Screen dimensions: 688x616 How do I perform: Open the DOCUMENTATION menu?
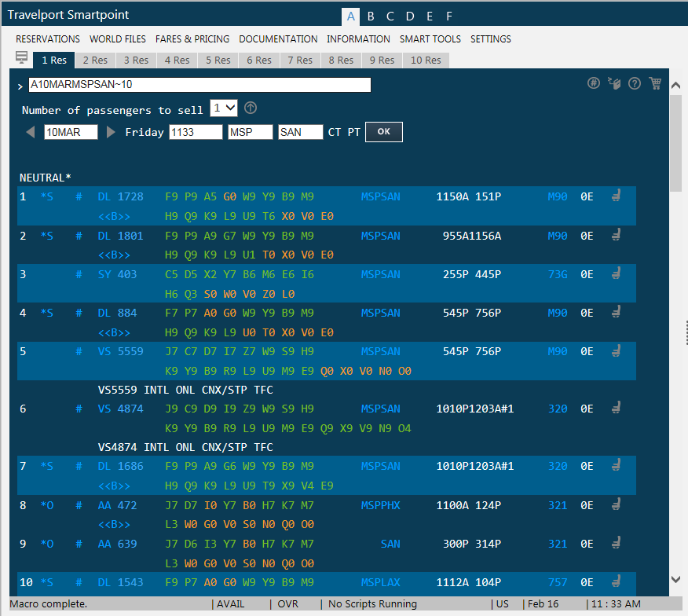click(278, 39)
